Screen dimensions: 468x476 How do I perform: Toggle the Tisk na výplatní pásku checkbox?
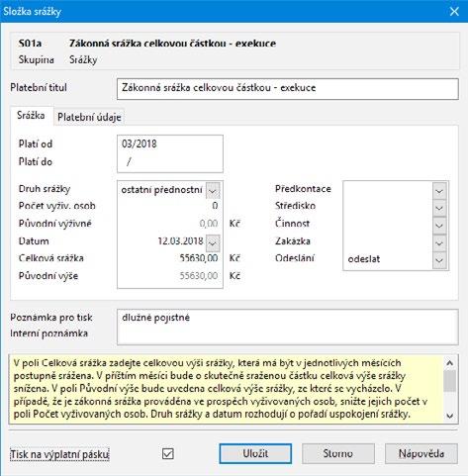tap(168, 453)
